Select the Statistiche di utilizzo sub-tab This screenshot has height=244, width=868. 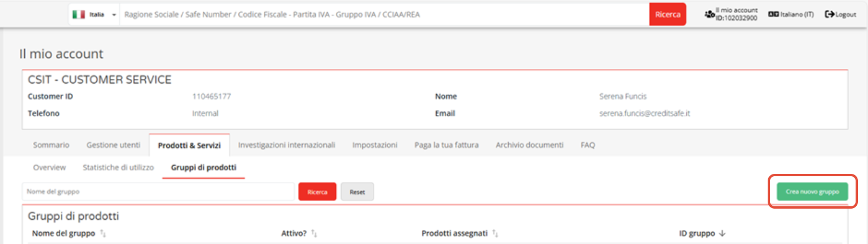(118, 168)
